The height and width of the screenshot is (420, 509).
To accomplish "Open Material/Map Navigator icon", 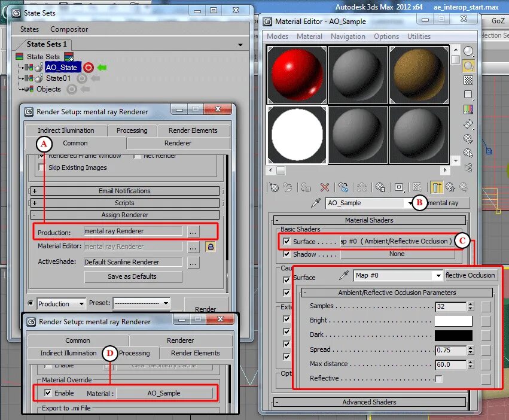I will tap(468, 168).
